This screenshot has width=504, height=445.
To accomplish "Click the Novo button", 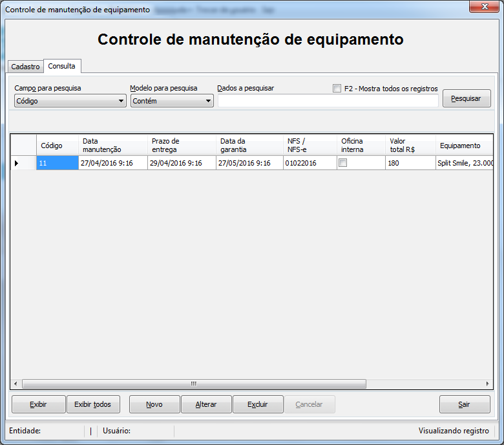I will click(x=154, y=404).
